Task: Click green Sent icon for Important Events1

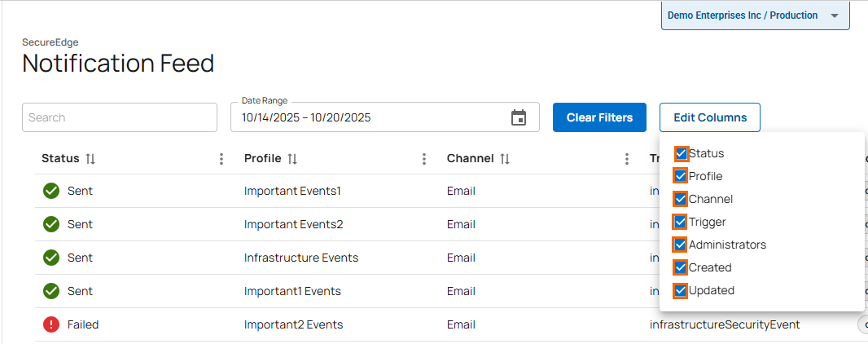Action: click(51, 191)
